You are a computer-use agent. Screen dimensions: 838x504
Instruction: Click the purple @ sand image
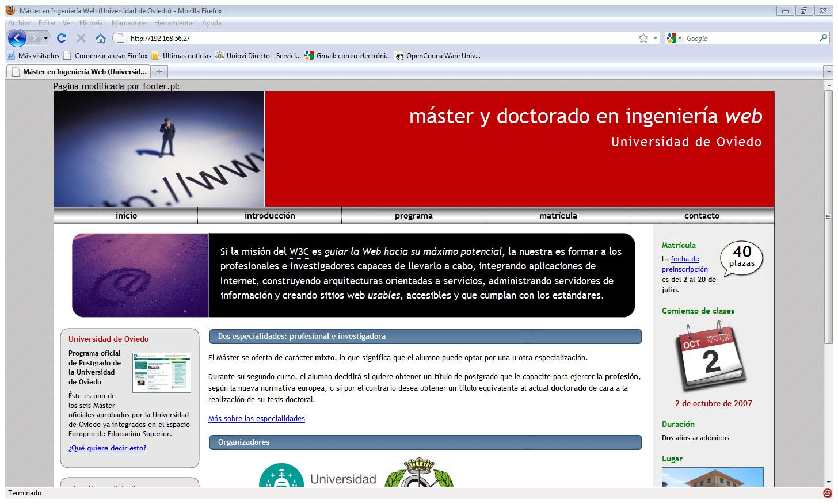pyautogui.click(x=140, y=275)
